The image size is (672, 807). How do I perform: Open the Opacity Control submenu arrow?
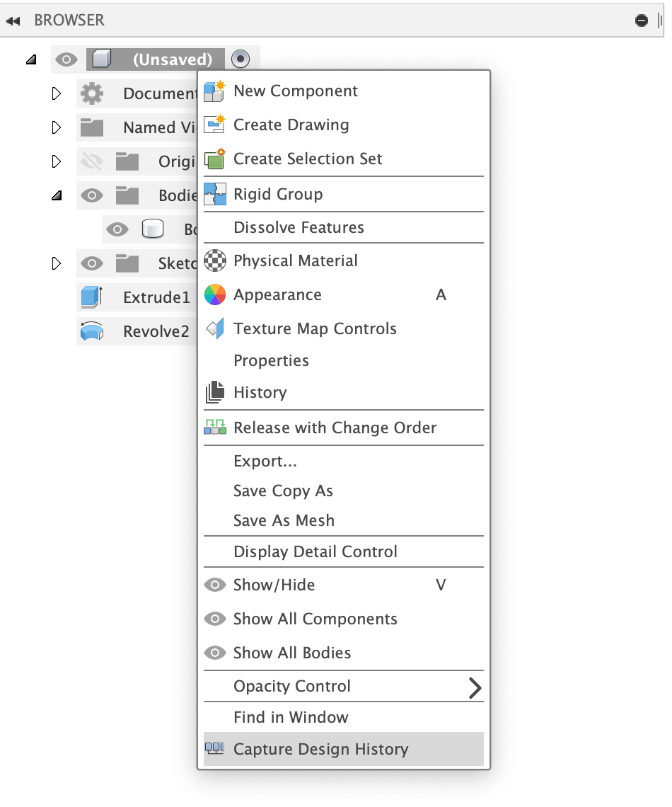pos(475,687)
